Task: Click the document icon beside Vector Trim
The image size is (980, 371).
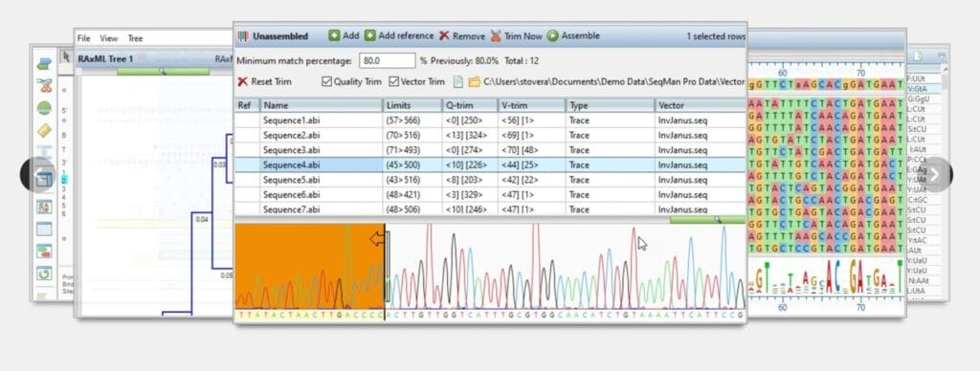Action: point(458,82)
